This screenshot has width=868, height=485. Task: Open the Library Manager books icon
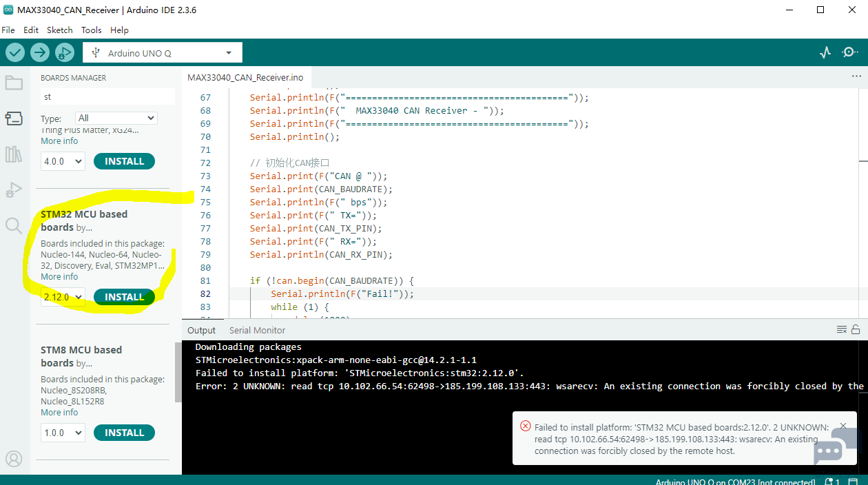[x=14, y=154]
